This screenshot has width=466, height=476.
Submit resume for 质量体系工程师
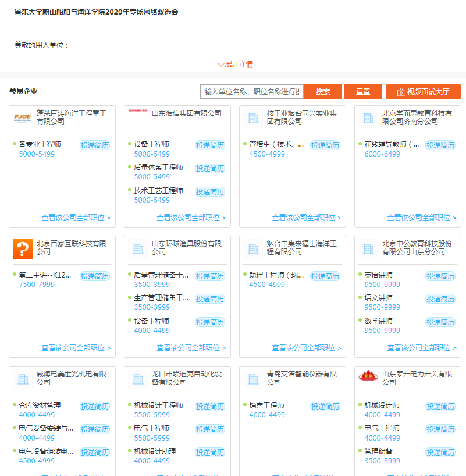pos(210,169)
